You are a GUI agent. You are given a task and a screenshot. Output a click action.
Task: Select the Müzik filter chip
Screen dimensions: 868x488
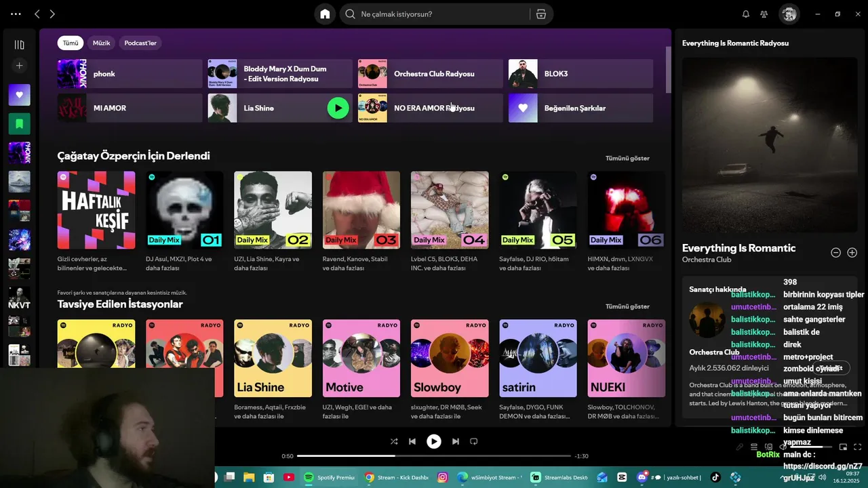pos(102,43)
